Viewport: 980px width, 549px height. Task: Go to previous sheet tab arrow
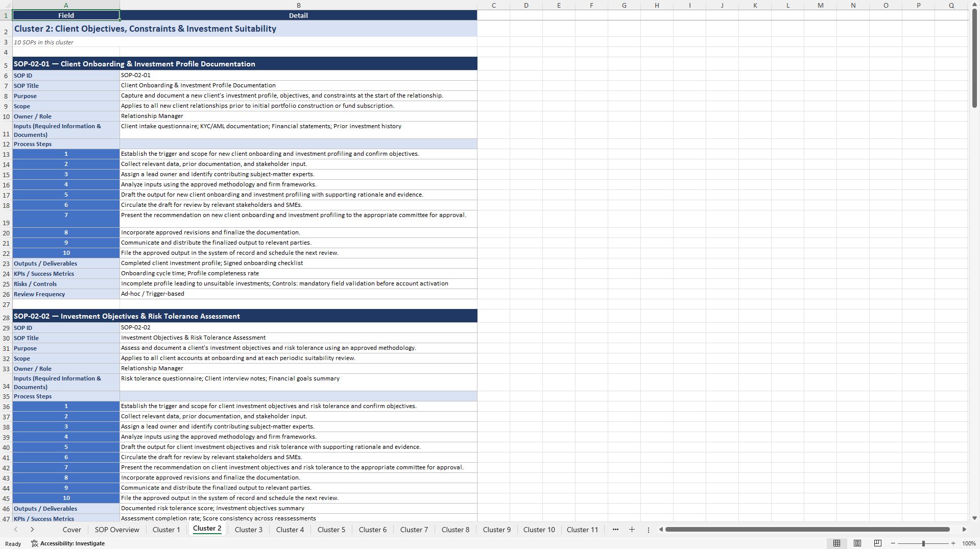point(16,530)
